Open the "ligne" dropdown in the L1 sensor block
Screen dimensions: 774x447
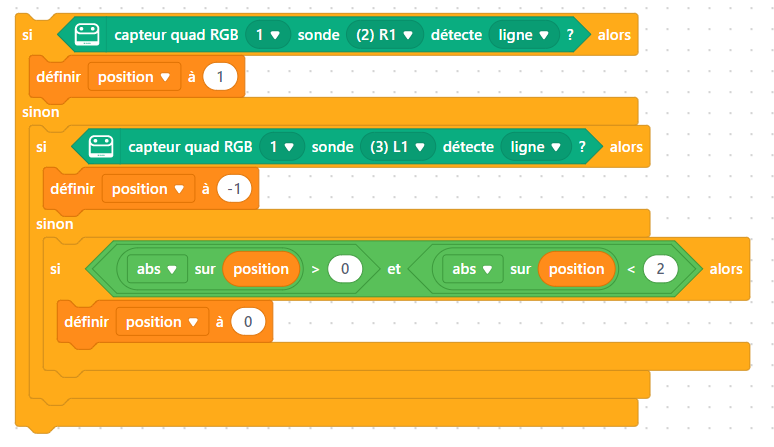[x=537, y=147]
